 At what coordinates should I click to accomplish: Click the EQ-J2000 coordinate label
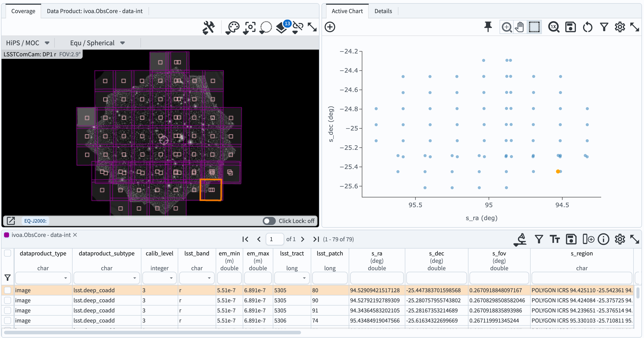point(35,221)
